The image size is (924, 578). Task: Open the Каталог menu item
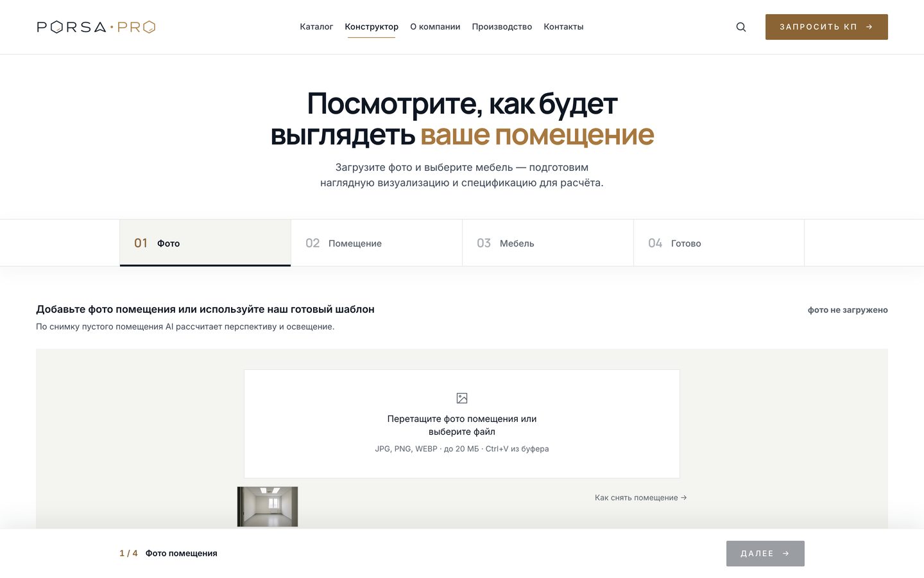pyautogui.click(x=316, y=27)
